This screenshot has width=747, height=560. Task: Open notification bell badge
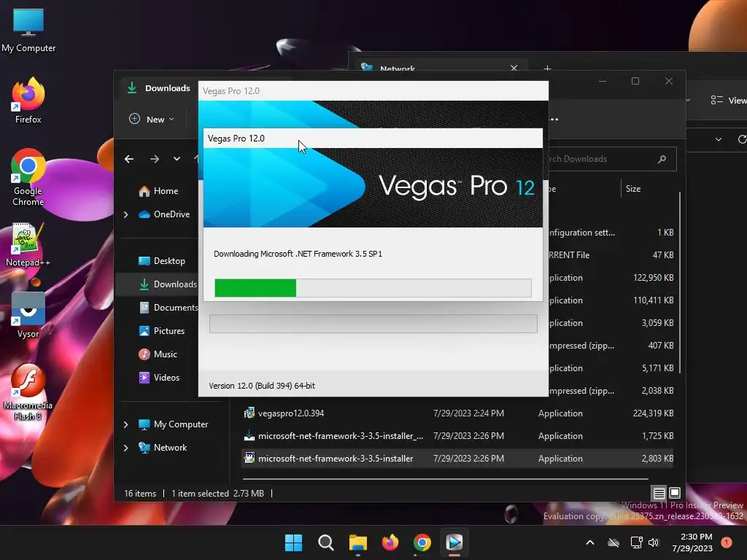[x=727, y=542]
